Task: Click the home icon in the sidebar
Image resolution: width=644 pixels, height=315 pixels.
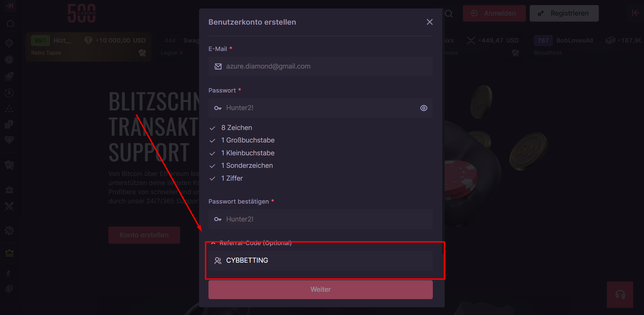Action: (x=10, y=23)
